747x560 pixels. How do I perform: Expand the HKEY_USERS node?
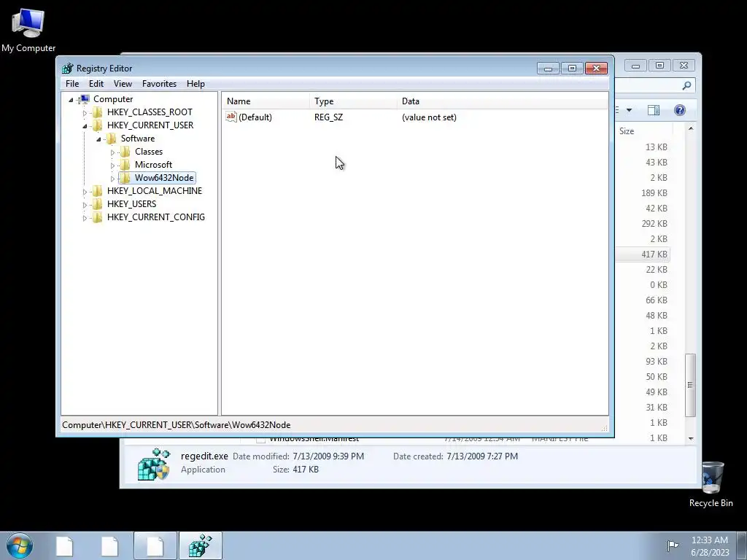click(x=85, y=205)
